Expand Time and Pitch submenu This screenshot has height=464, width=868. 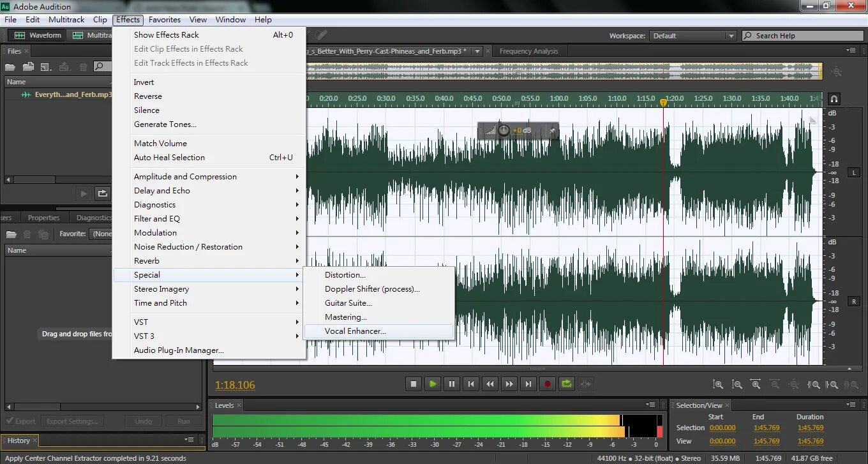point(209,303)
